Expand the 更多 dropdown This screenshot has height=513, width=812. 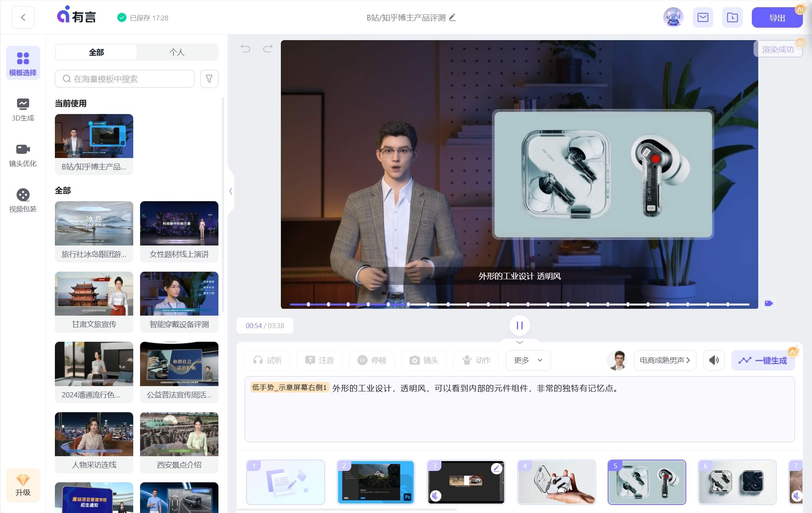(x=528, y=360)
